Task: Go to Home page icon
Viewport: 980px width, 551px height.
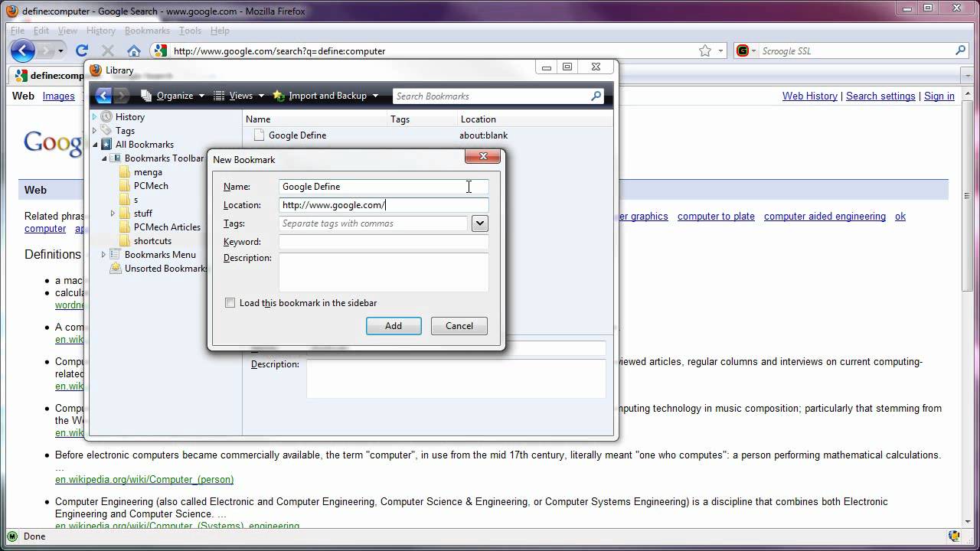Action: pos(134,51)
